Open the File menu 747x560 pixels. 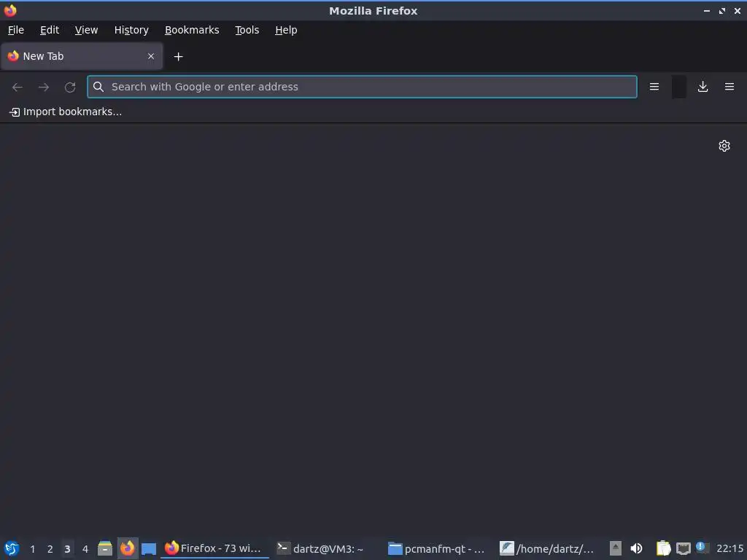pos(16,30)
